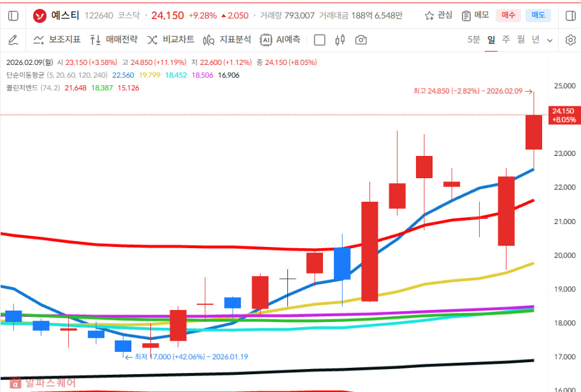Open the chart settings gear menu

571,39
